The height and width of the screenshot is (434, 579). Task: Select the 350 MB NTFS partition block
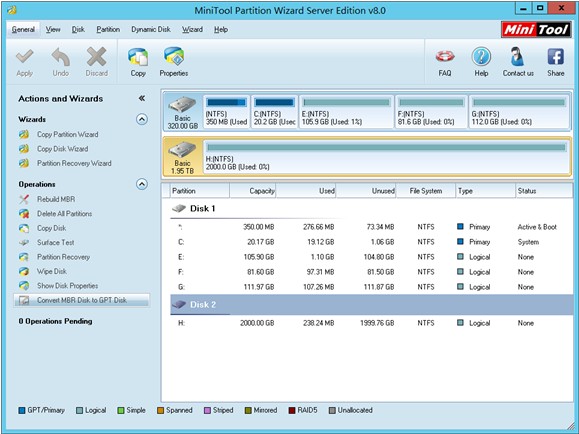click(226, 112)
